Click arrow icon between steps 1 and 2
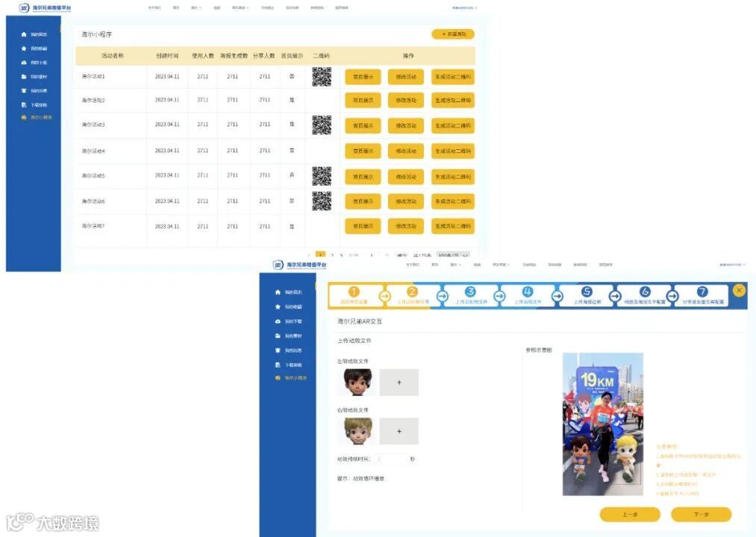 pos(384,296)
